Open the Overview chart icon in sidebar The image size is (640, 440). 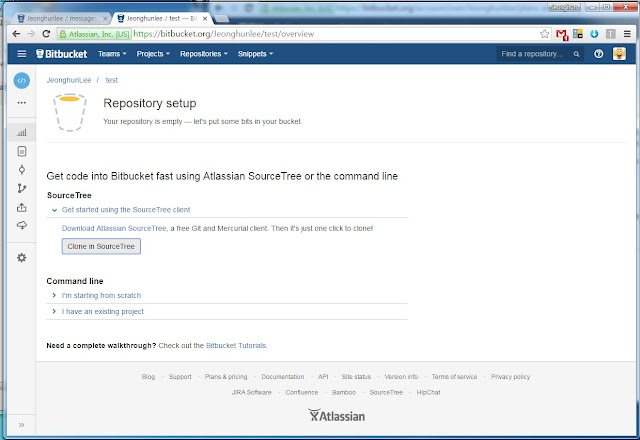[22, 132]
